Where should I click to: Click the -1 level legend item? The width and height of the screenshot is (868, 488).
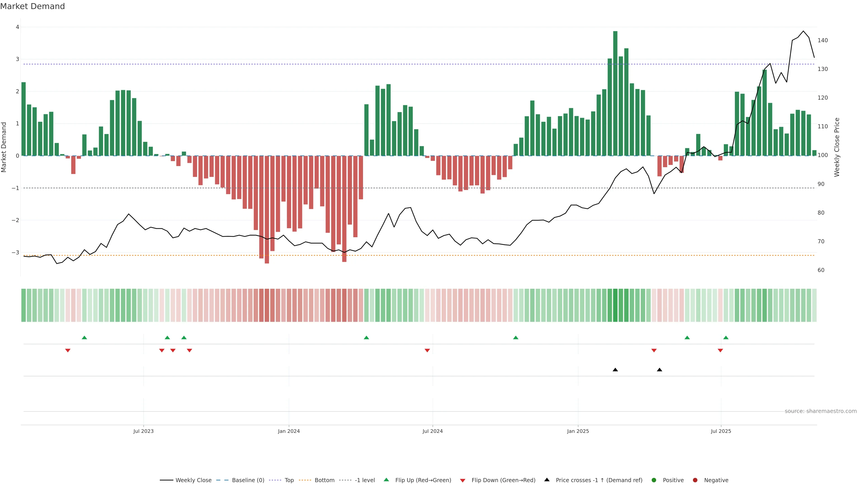click(365, 480)
